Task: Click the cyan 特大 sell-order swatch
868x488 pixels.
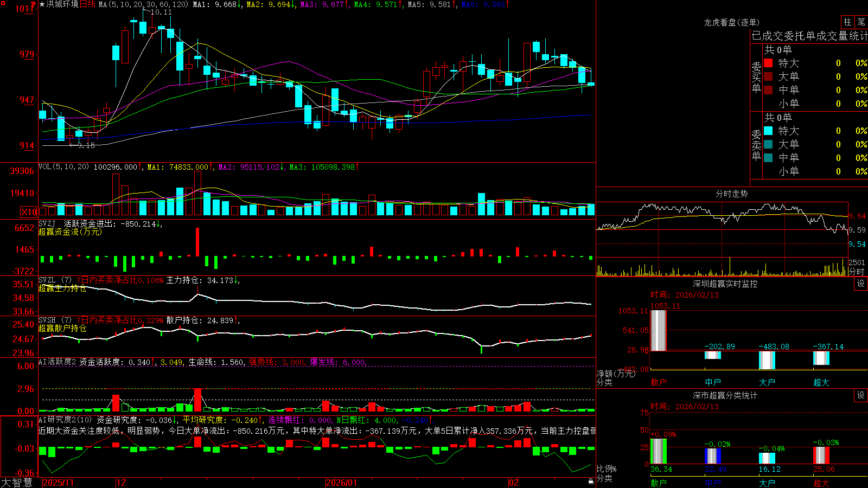Action: [x=768, y=131]
